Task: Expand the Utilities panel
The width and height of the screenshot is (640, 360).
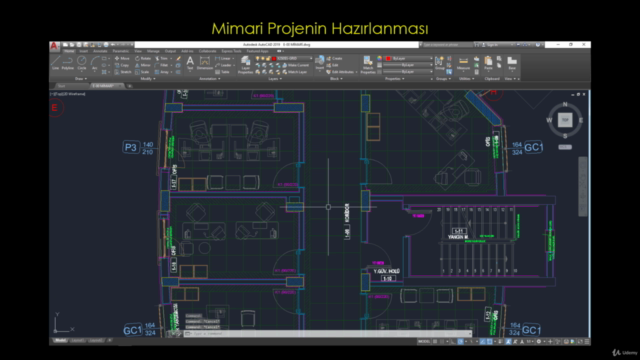Action: (x=467, y=78)
